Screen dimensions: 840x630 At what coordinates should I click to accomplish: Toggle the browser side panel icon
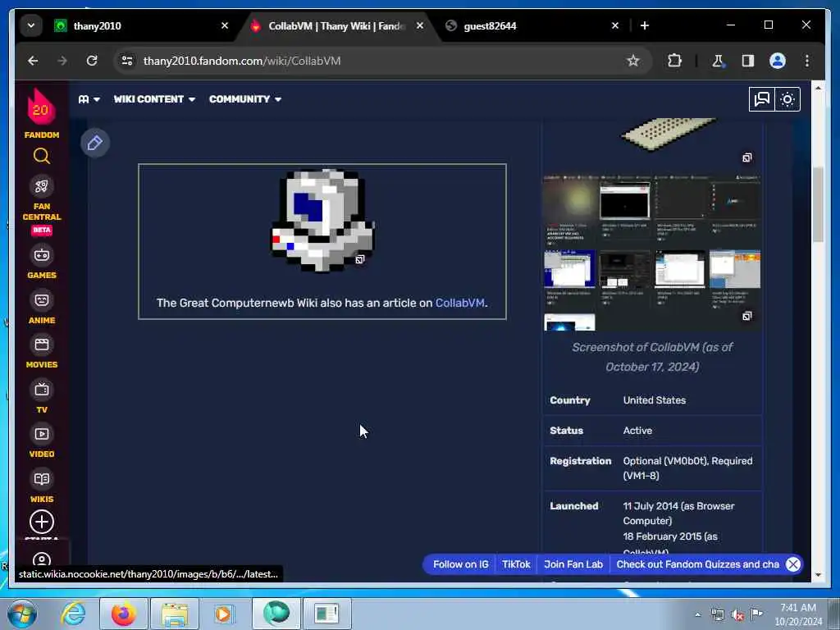(x=748, y=61)
